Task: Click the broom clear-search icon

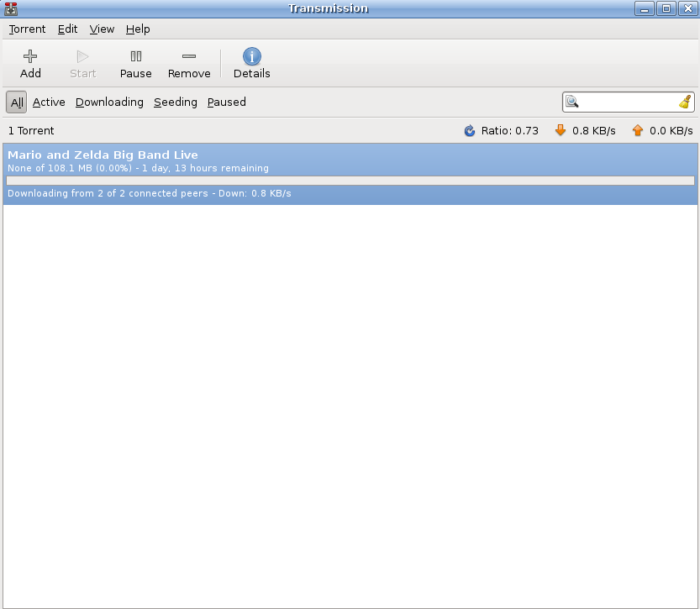Action: [x=685, y=102]
